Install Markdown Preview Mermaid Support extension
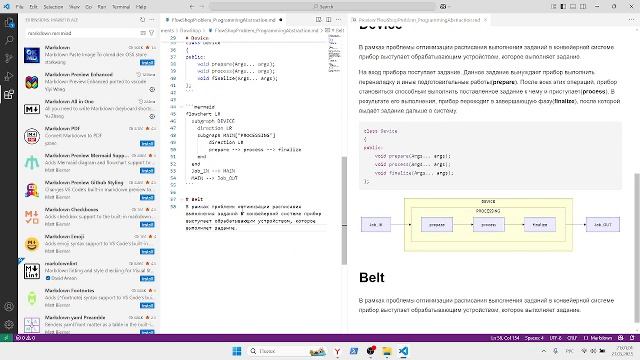Screen dimensions: 640x360 pyautogui.click(x=147, y=170)
